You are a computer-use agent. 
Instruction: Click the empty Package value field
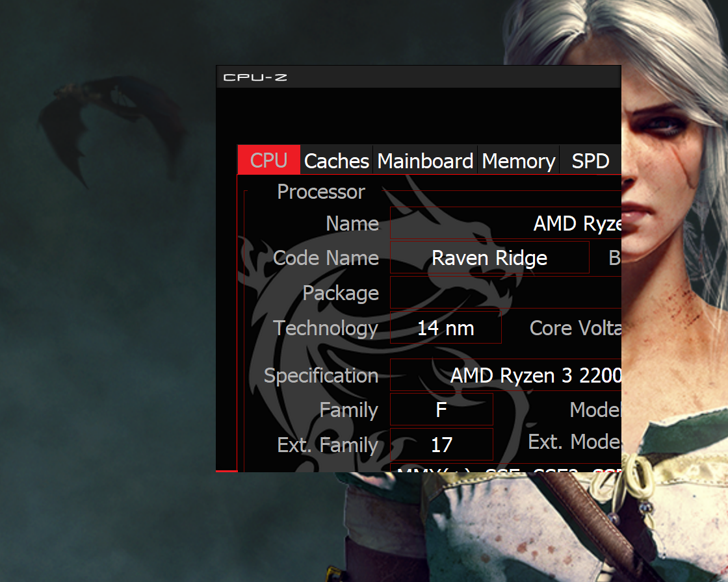[506, 292]
